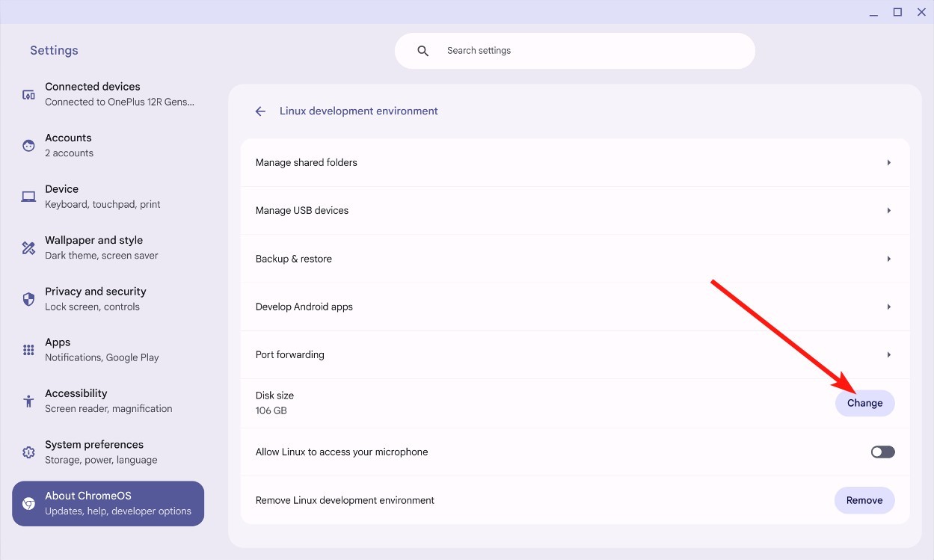Select About ChromeOS section
Image resolution: width=934 pixels, height=560 pixels.
(x=108, y=503)
